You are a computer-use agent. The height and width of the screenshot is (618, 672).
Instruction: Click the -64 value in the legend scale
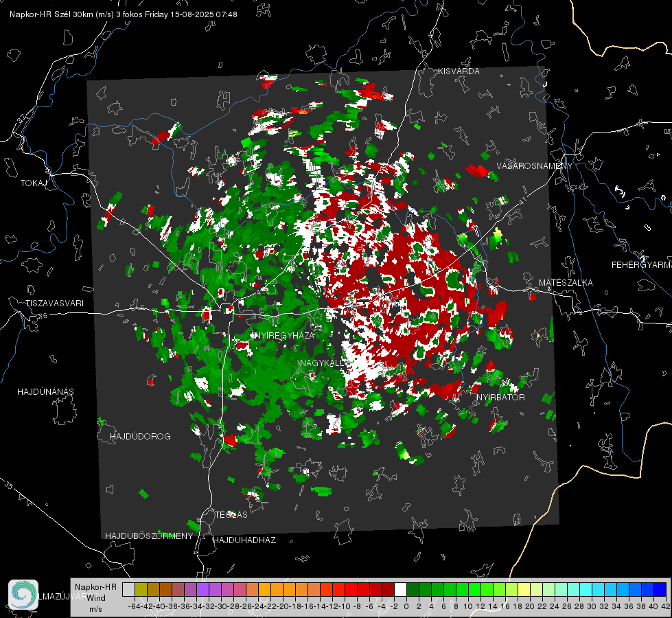click(134, 606)
